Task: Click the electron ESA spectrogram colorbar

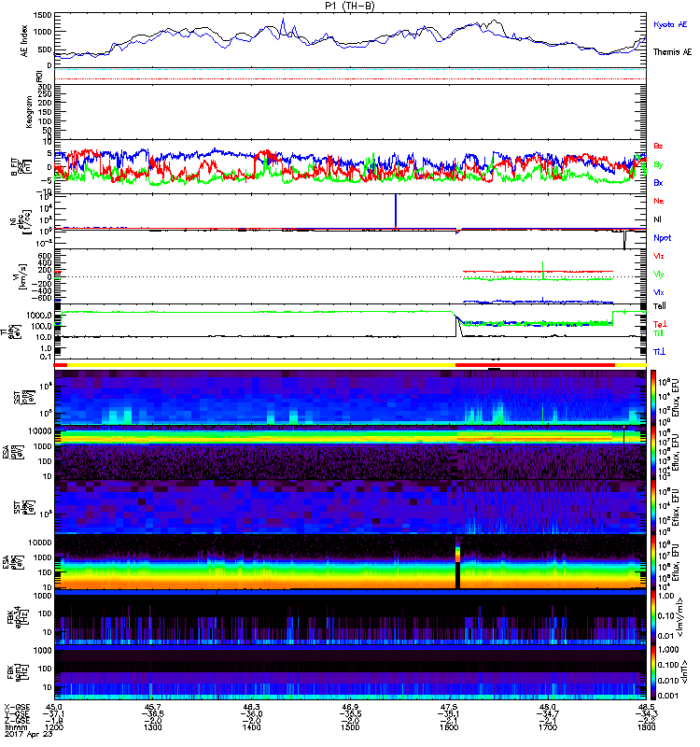Action: click(652, 562)
